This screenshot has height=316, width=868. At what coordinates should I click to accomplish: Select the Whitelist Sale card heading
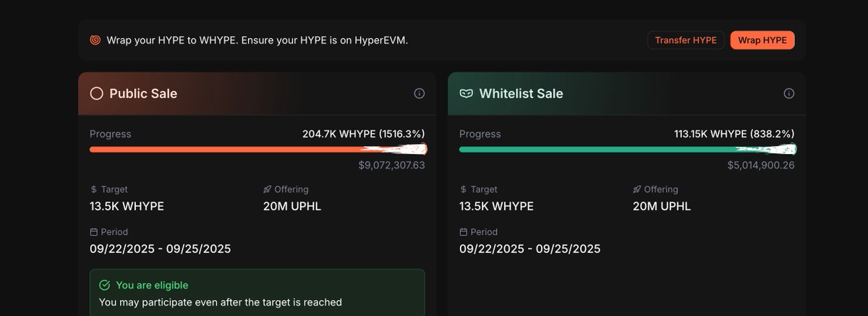pos(521,93)
